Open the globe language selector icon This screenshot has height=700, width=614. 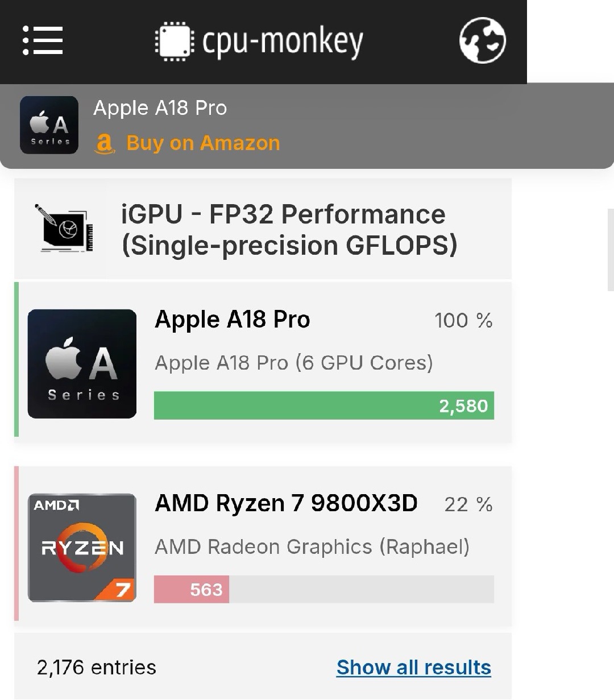click(482, 40)
